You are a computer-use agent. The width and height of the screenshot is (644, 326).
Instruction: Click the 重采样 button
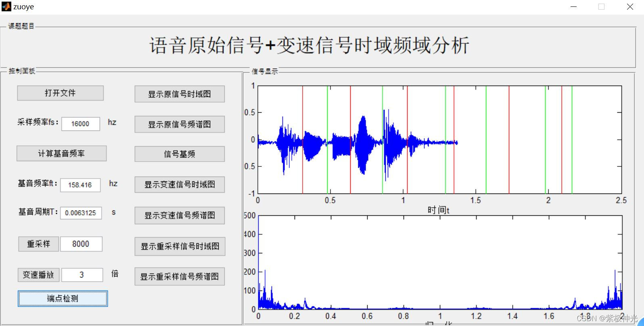point(38,244)
